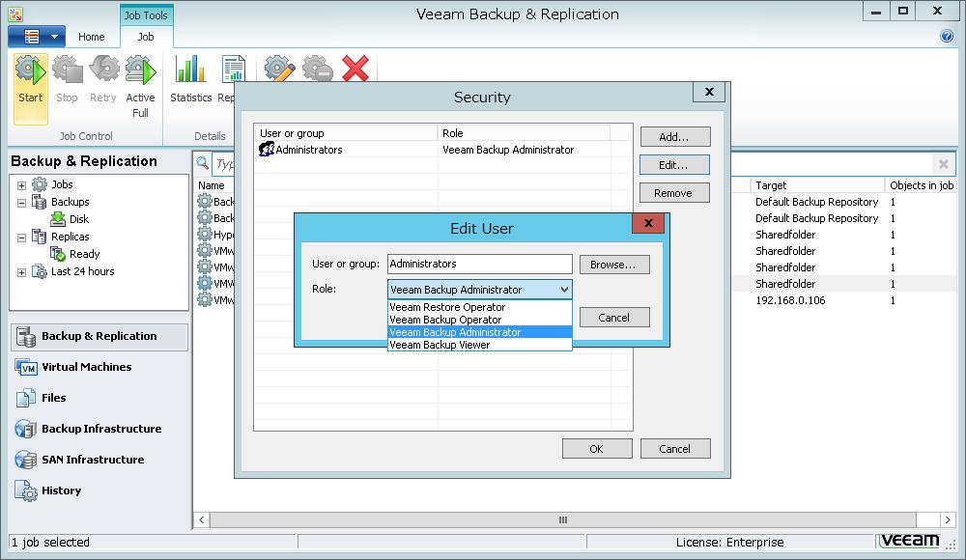The image size is (966, 560).
Task: Select Disk under Backups
Action: [79, 219]
